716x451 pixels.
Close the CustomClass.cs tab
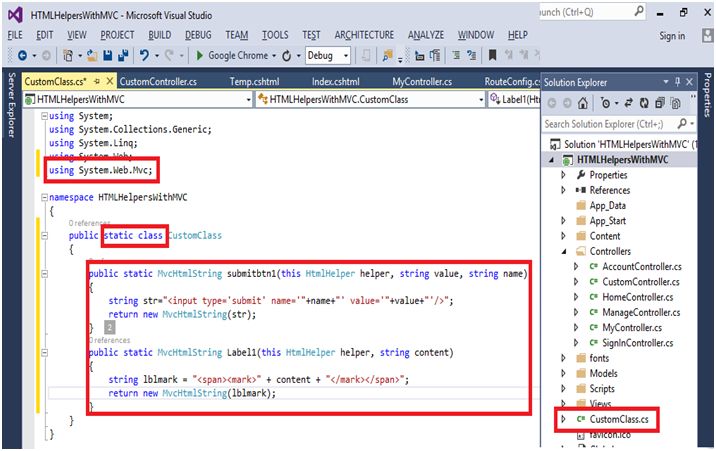click(x=110, y=81)
